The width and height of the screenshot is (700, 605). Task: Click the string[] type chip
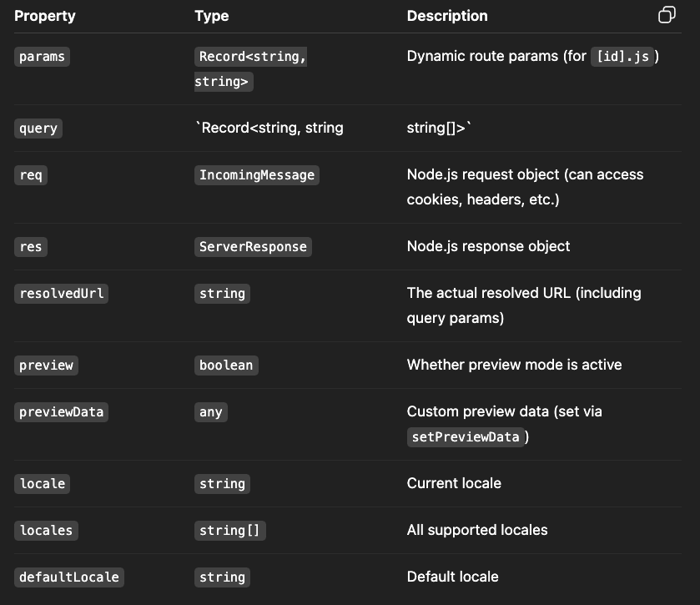pos(230,530)
